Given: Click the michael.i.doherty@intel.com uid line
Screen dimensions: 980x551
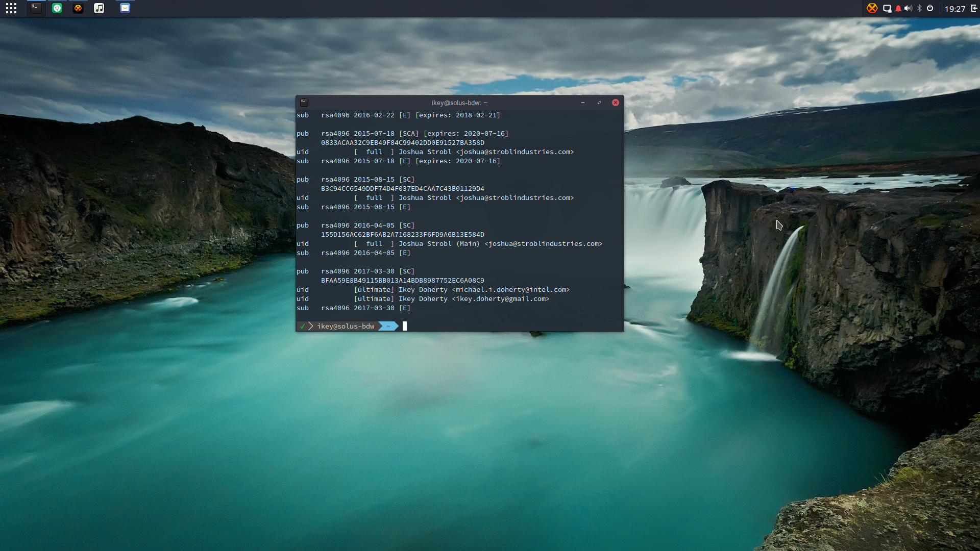Looking at the screenshot, I should point(433,290).
